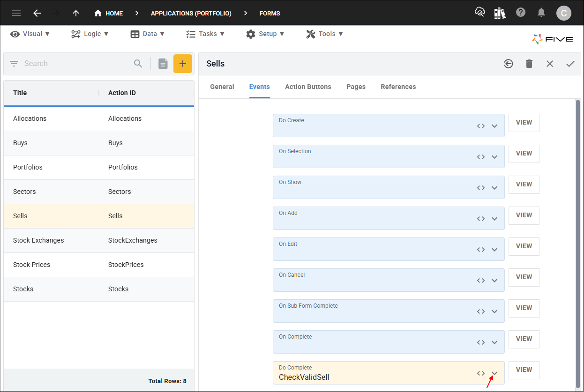Screen dimensions: 584x392
Task: Click the Sells form revert arrow icon
Action: point(509,64)
